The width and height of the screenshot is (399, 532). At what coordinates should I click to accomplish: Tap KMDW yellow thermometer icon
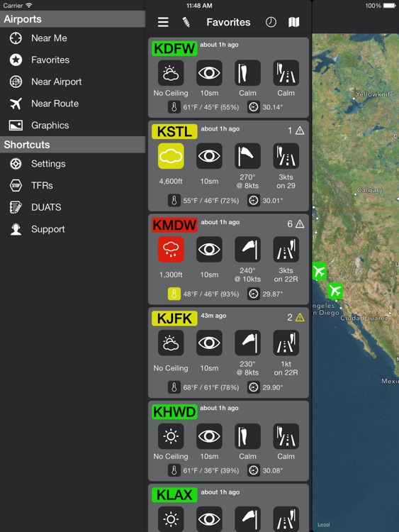pos(174,294)
